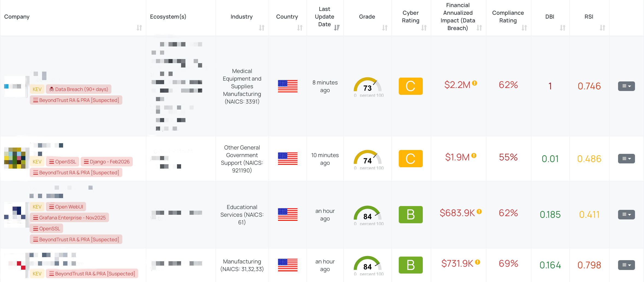Viewport: 644px width, 282px height.
Task: Select the US flag in the first row
Action: 287,86
